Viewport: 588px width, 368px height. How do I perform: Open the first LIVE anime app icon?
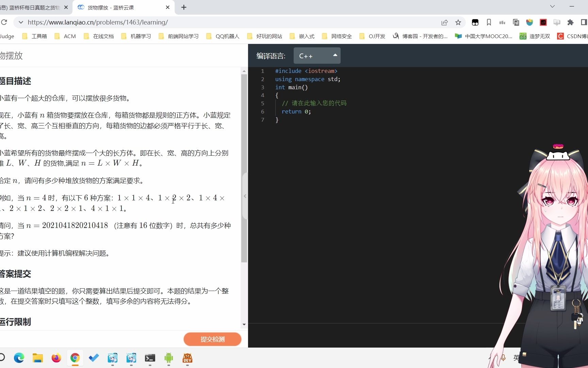(113, 358)
